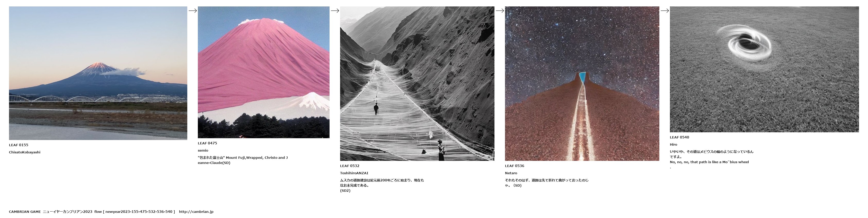868x218 pixels.
Task: Click the arrow after the Mount Fuji photo
Action: [192, 11]
